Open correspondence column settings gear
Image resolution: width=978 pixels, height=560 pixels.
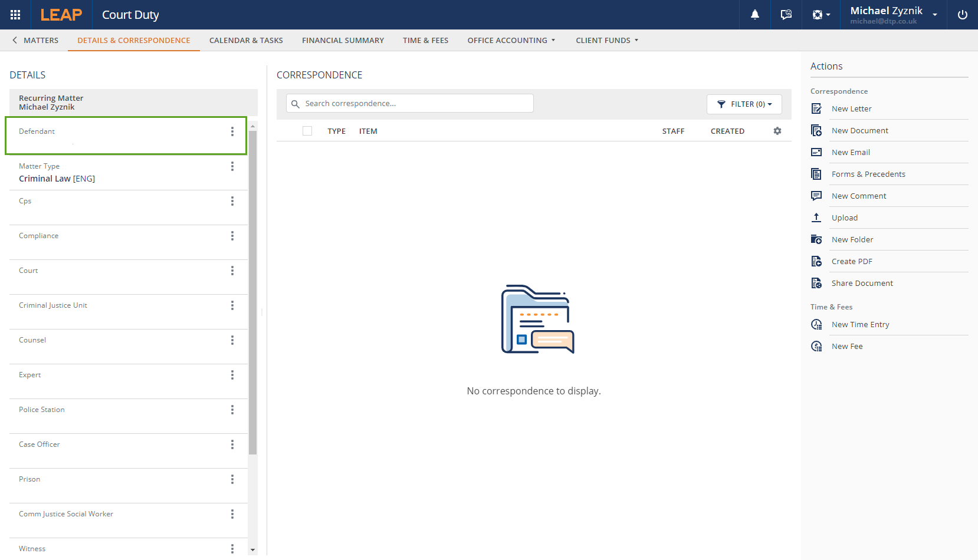(777, 131)
